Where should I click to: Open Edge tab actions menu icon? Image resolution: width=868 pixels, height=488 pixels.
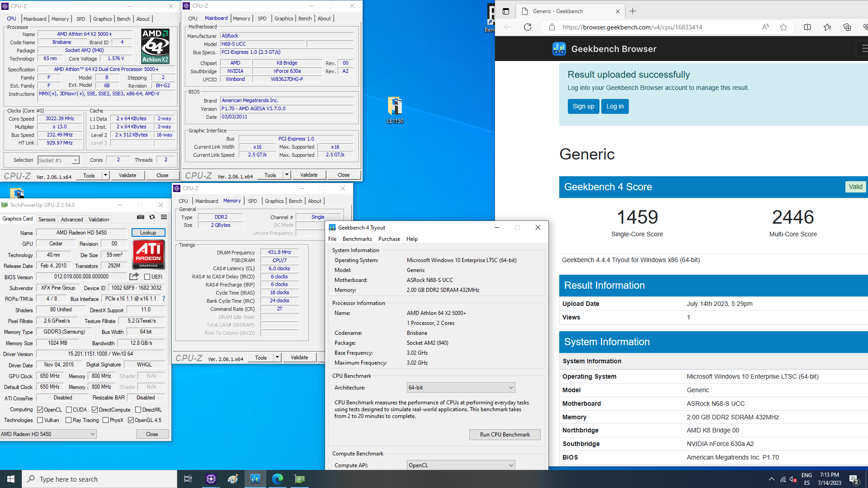tap(506, 11)
